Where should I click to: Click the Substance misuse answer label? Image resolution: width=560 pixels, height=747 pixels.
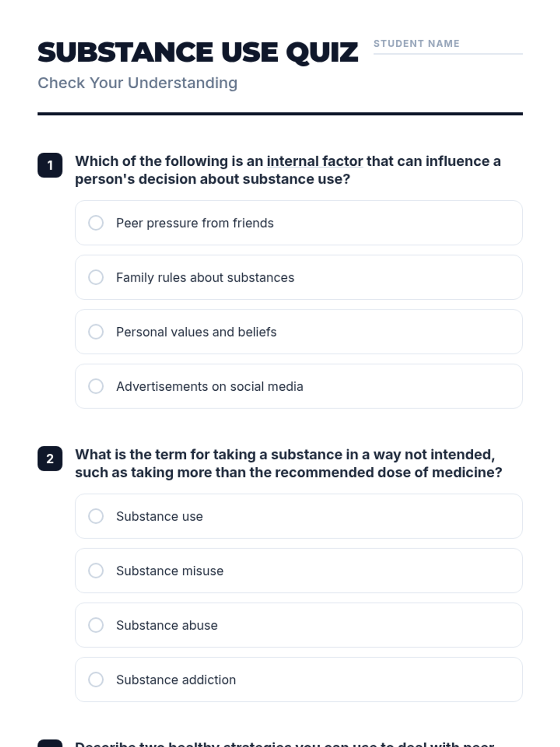coord(169,571)
